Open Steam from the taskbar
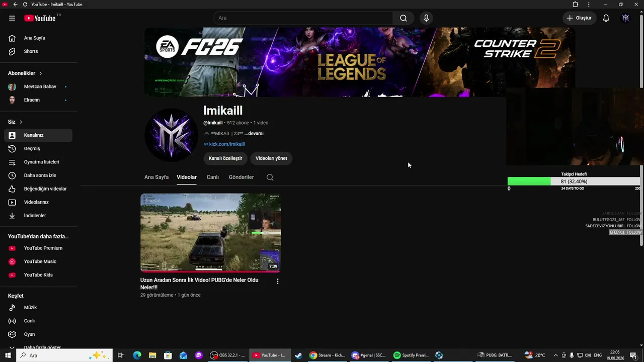The image size is (644, 362). tap(299, 355)
